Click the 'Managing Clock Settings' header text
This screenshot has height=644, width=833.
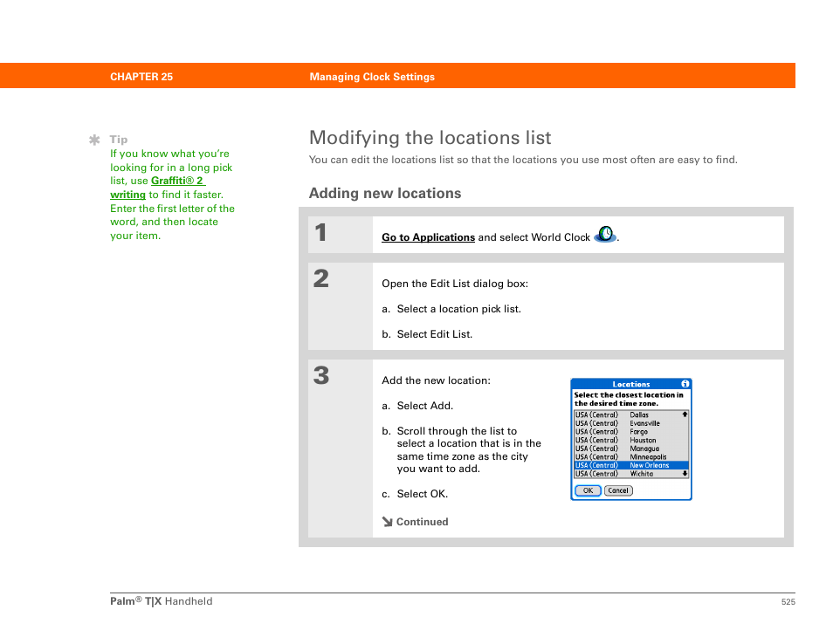[x=372, y=77]
